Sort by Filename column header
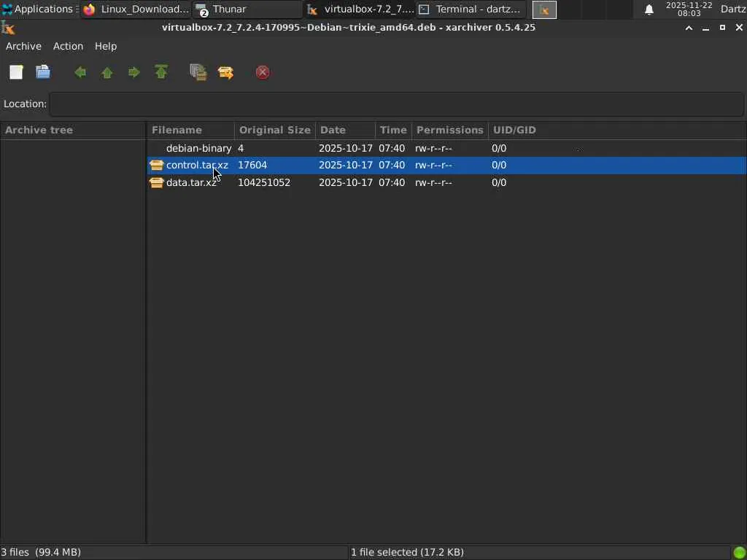Image resolution: width=747 pixels, height=560 pixels. pos(190,130)
